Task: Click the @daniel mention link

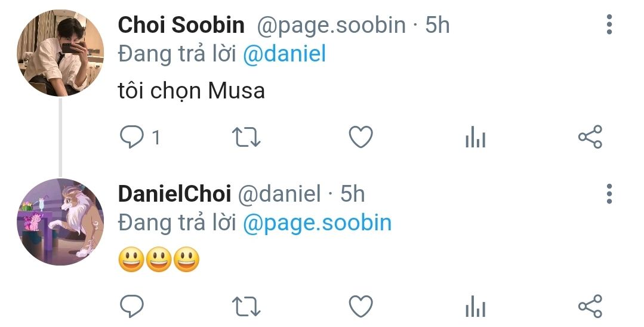Action: 284,54
